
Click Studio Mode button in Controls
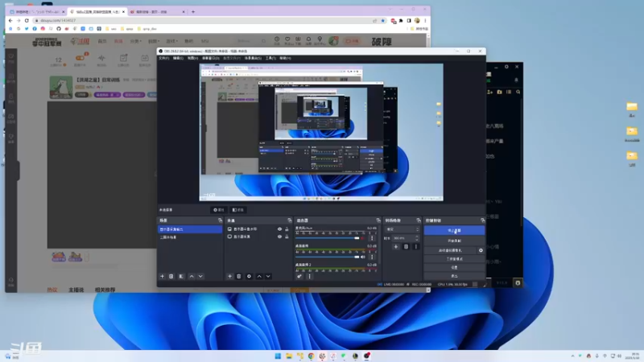coord(454,259)
